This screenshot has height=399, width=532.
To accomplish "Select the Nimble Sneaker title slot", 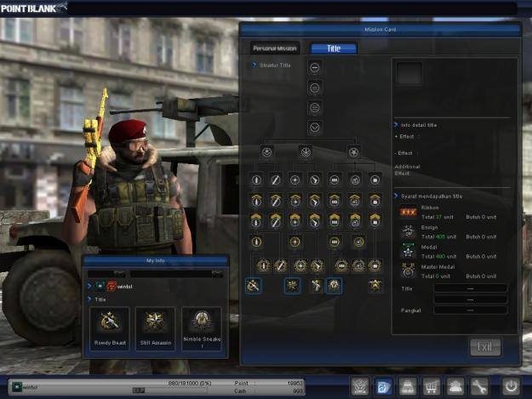I will click(202, 328).
